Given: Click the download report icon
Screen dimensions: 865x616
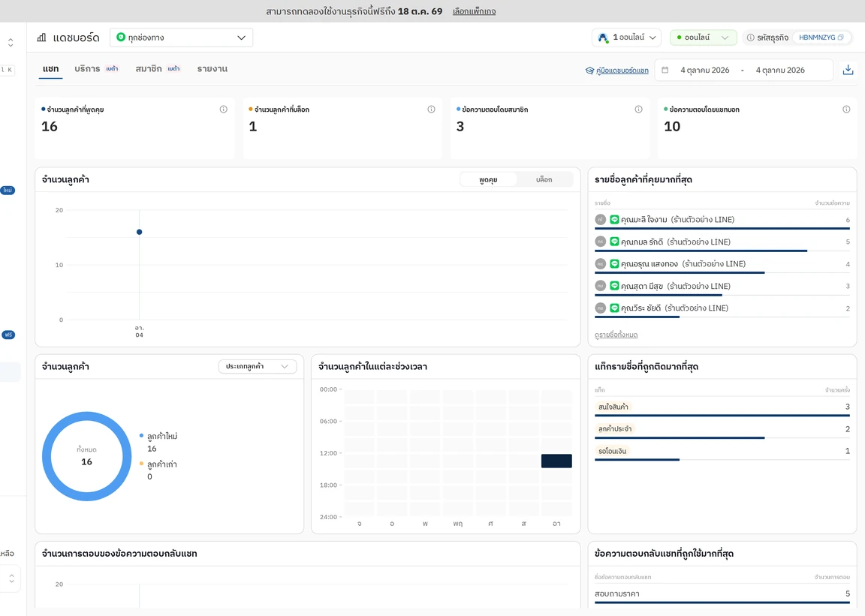Looking at the screenshot, I should point(848,70).
